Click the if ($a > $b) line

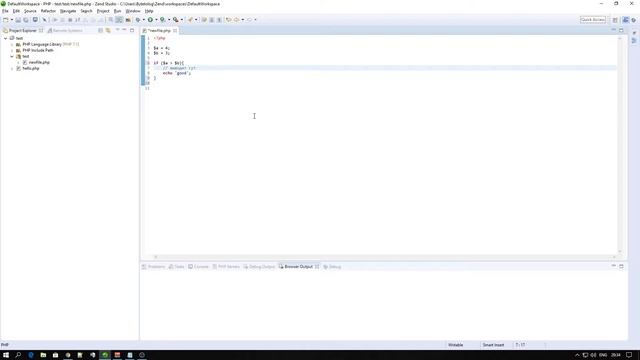169,63
